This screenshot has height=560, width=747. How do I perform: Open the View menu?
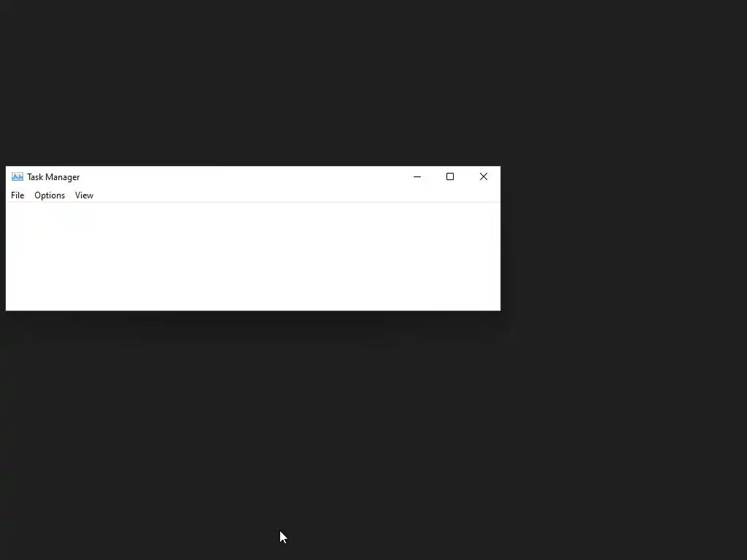click(85, 195)
